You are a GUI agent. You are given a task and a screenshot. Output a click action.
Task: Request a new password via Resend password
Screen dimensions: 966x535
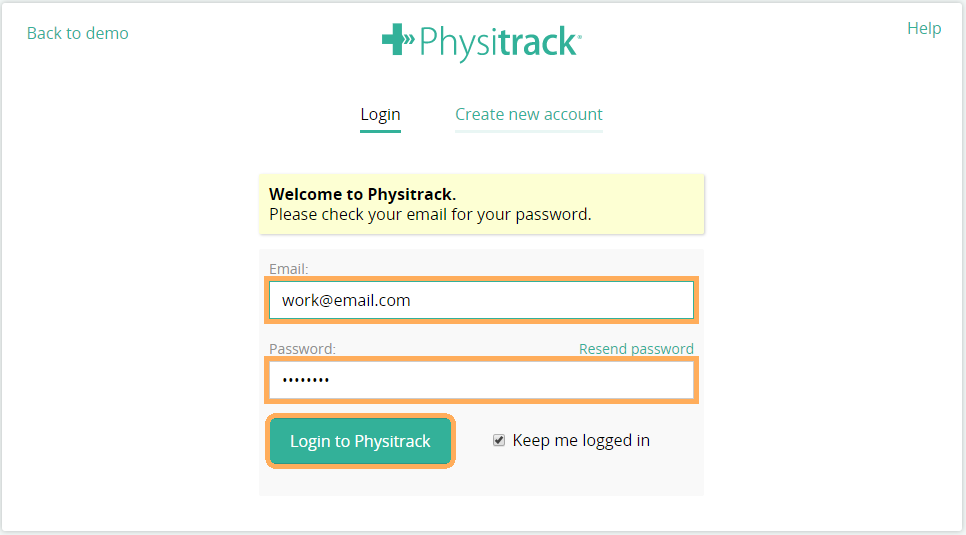pos(636,349)
